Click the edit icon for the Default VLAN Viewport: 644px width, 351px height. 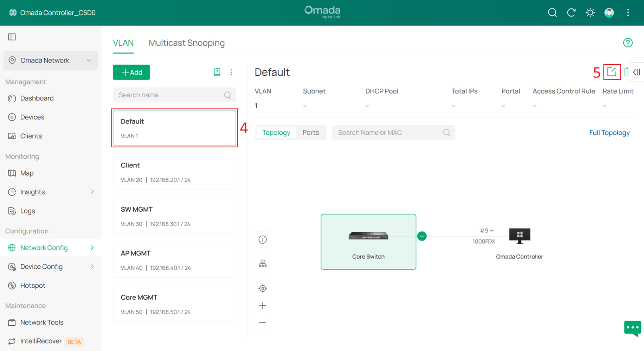point(612,72)
